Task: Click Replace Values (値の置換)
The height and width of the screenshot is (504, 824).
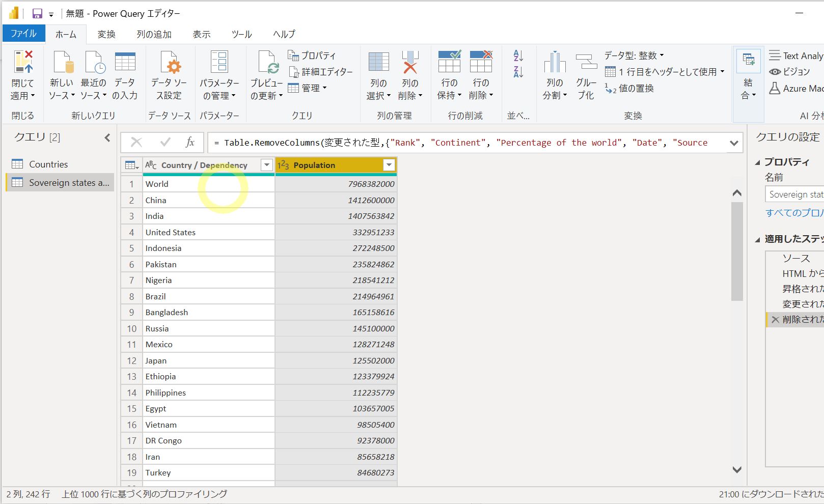Action: pyautogui.click(x=629, y=89)
